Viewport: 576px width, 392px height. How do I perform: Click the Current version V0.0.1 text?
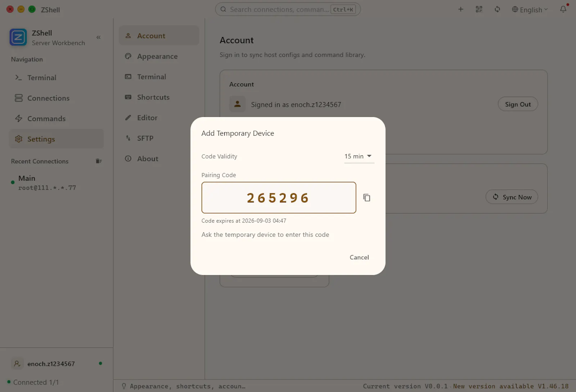click(405, 386)
